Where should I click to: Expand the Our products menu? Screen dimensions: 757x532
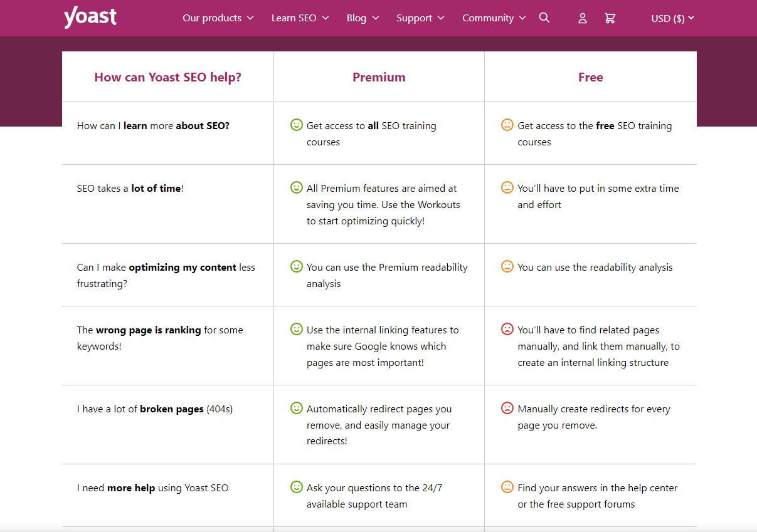point(218,18)
